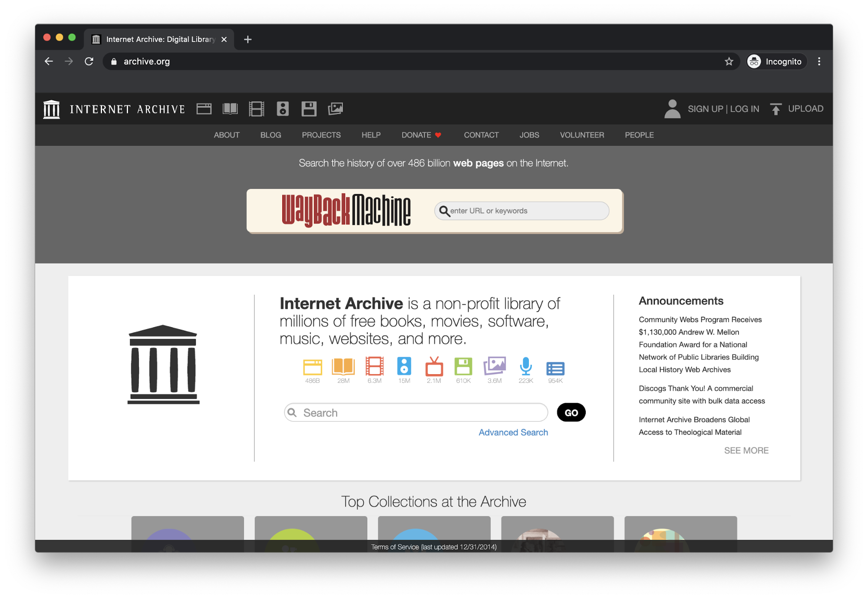Open the Audio speaker icon in top navbar
868x599 pixels.
[x=283, y=109]
